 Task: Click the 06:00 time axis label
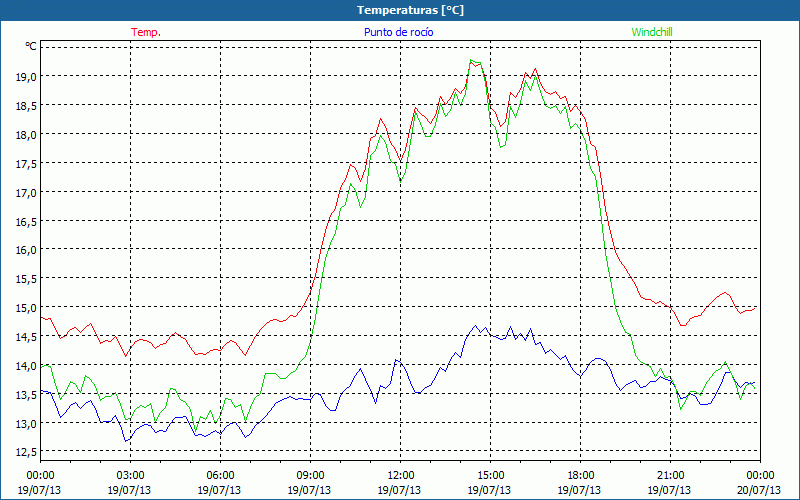220,475
